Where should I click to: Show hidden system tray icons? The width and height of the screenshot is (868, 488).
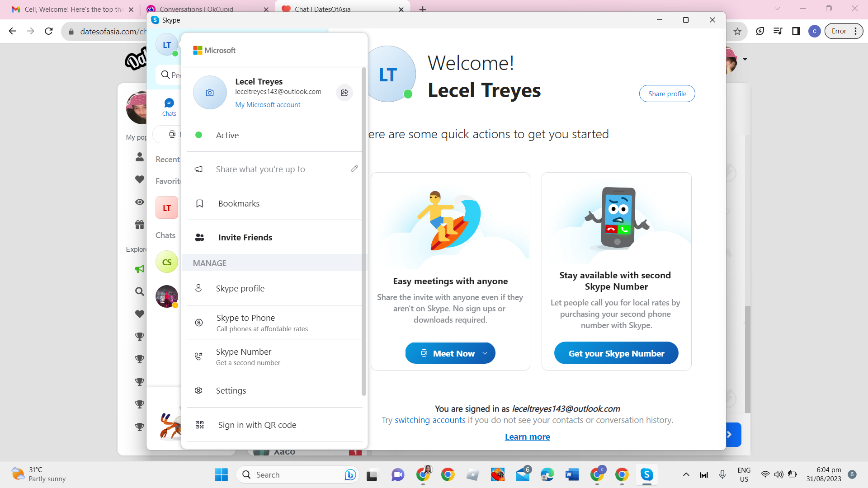tap(686, 474)
